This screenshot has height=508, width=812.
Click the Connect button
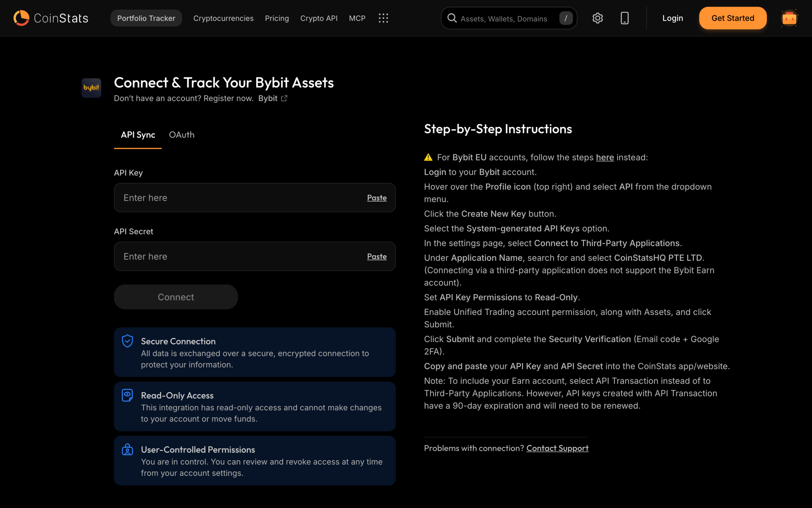(x=176, y=297)
